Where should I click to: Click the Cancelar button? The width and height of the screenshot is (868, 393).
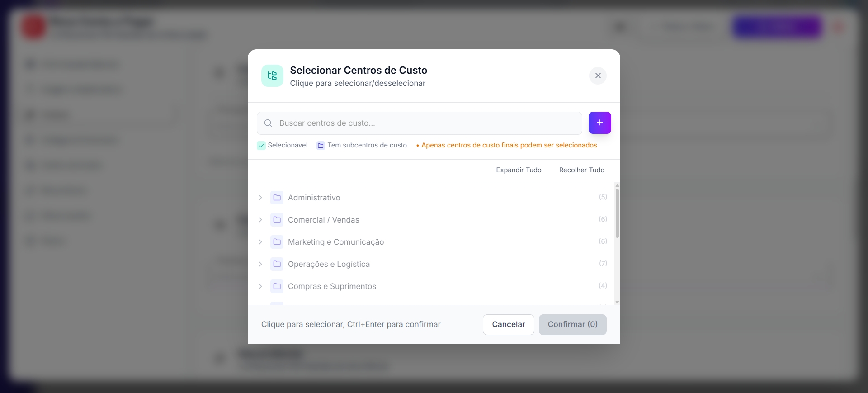508,325
